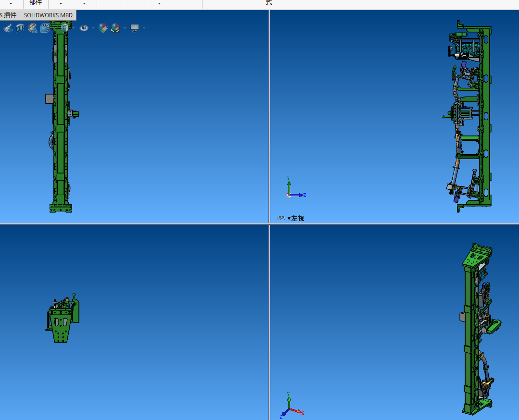
Task: Open the View Settings monitor icon
Action: pos(134,28)
